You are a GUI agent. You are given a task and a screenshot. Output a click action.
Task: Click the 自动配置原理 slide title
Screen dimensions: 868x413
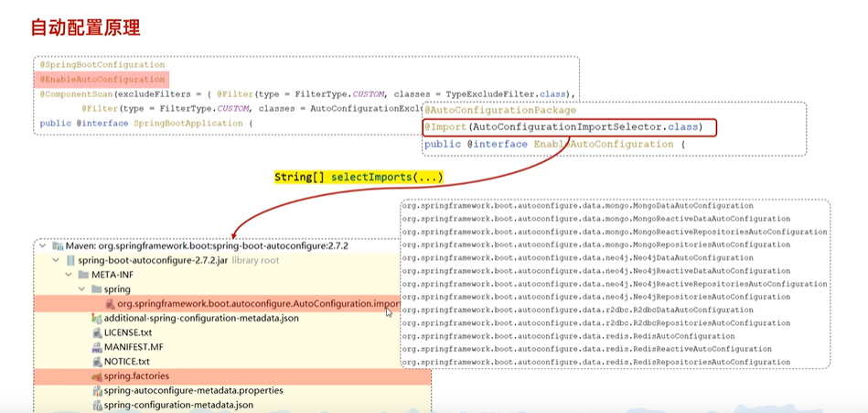86,27
